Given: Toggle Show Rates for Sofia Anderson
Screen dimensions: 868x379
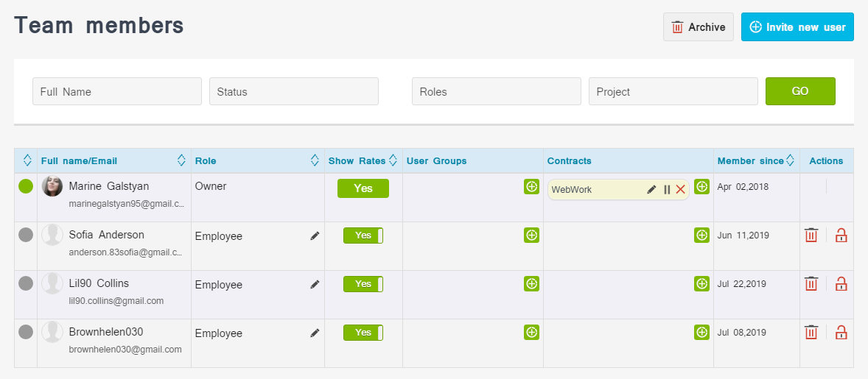Looking at the screenshot, I should (363, 235).
